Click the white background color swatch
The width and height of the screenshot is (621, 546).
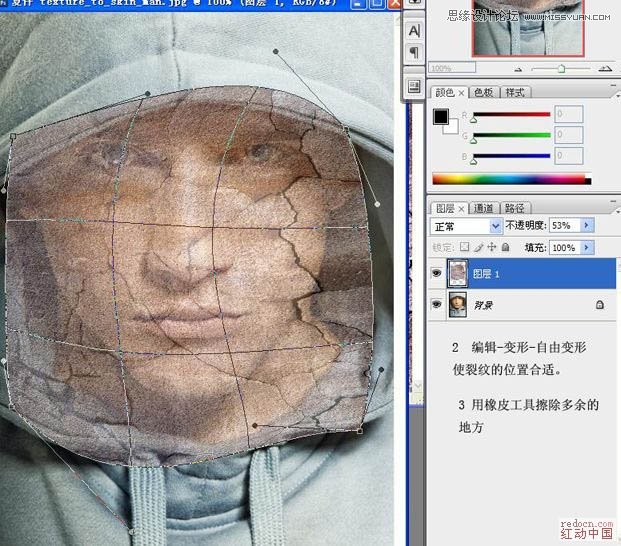pos(451,128)
